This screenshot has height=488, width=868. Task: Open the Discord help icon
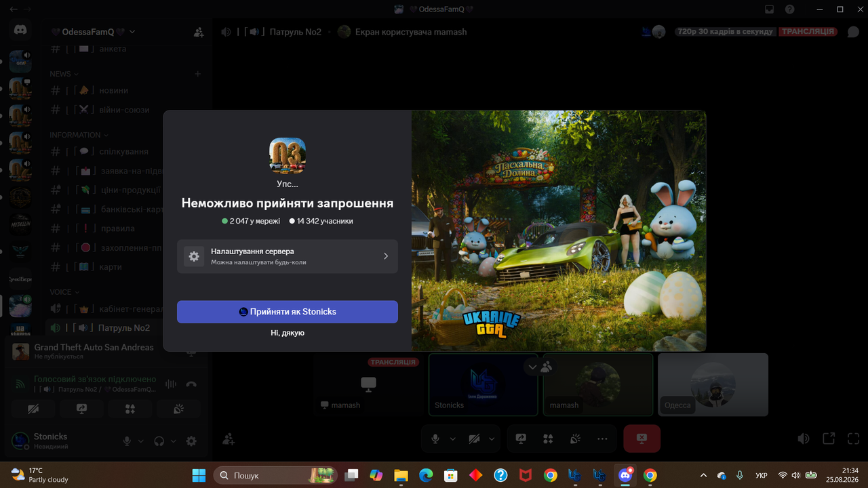click(790, 9)
